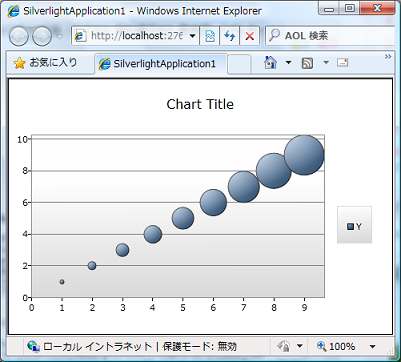The height and width of the screenshot is (362, 401).
Task: Click the y-axis label 10
Action: (22, 139)
